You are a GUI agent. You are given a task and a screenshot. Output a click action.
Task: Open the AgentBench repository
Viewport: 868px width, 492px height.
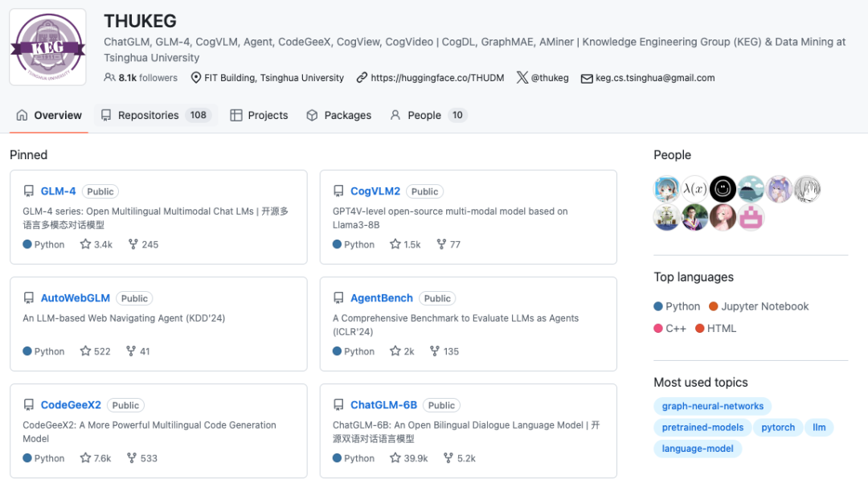(382, 297)
